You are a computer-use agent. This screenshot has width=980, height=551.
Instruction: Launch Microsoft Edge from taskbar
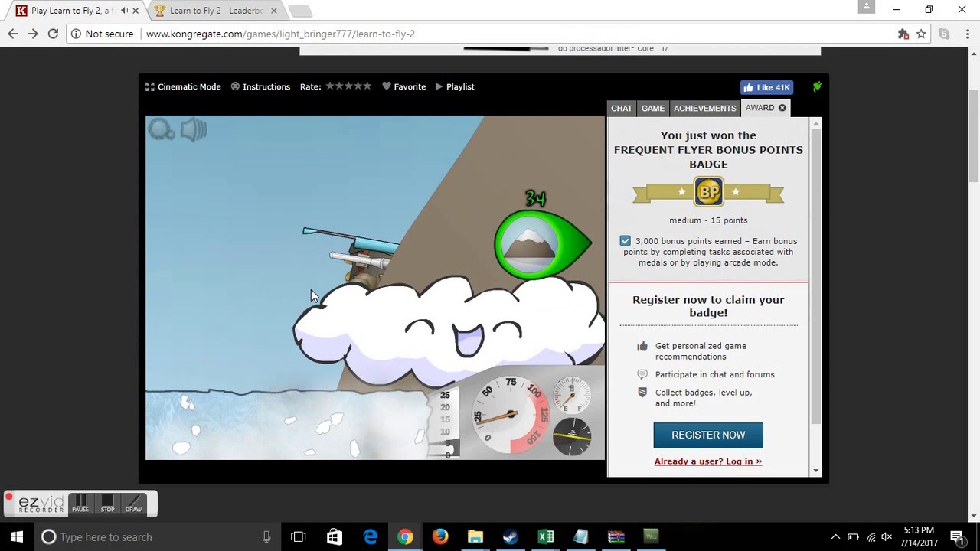coord(370,536)
